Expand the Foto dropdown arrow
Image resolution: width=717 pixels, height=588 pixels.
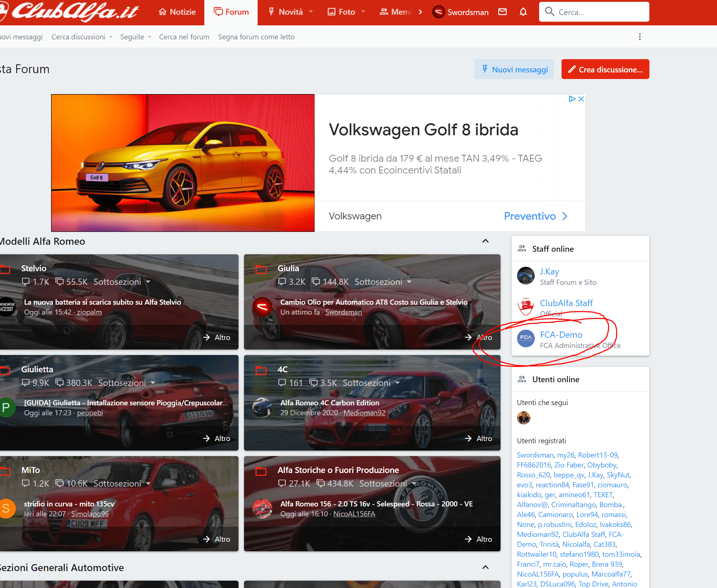[363, 12]
